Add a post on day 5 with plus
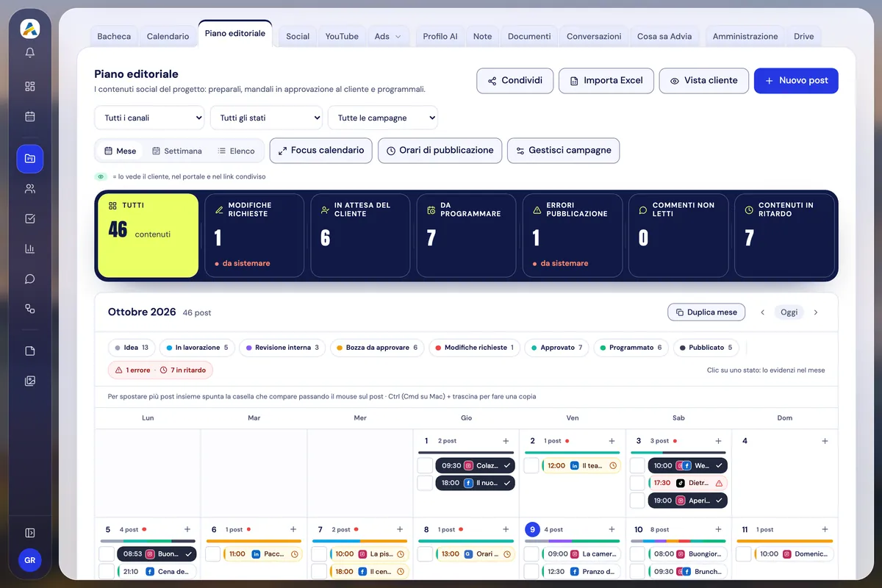Screen dimensions: 882x588 187,529
